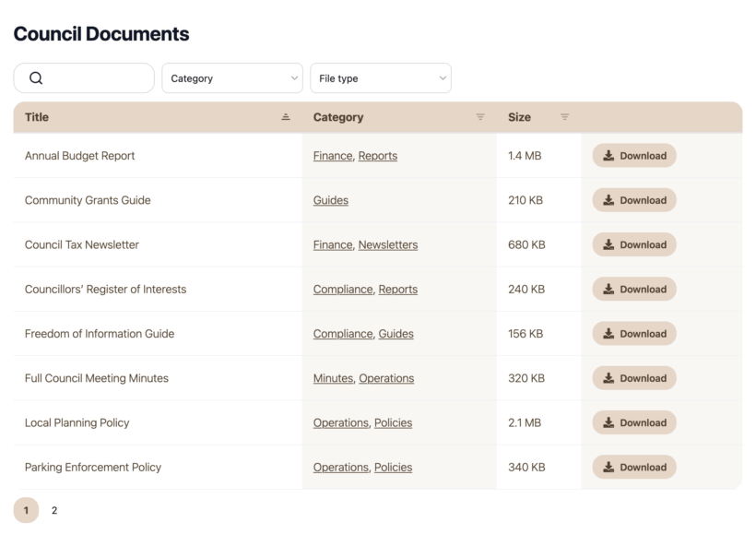756x558 pixels.
Task: Click the 210 KB size cell
Action: 526,200
